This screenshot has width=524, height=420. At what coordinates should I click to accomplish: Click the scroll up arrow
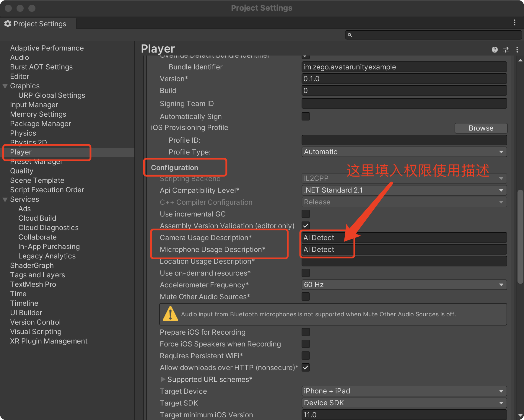tap(520, 60)
